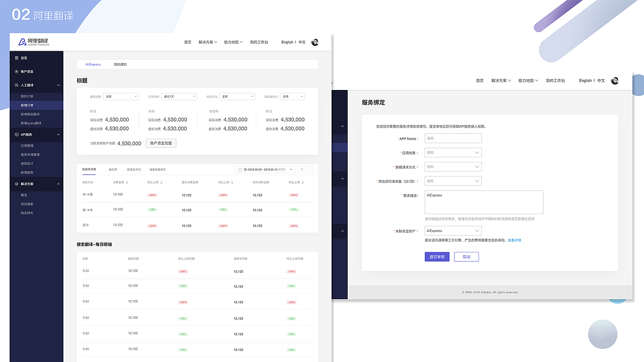
Task: Open the 应用场景 dropdown in form
Action: coord(453,152)
